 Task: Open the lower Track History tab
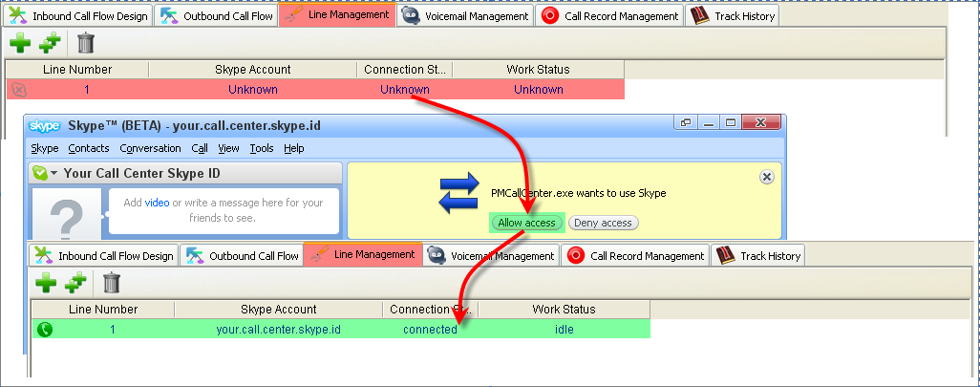tap(757, 256)
